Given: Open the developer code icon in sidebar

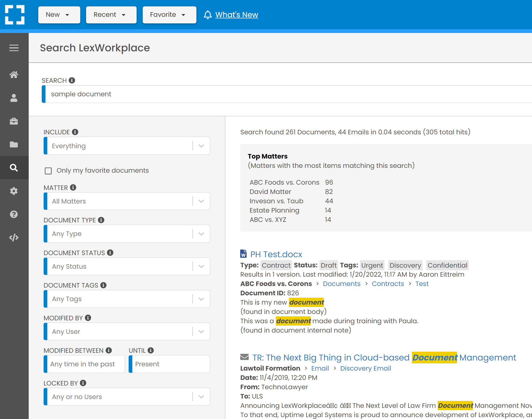Looking at the screenshot, I should (x=14, y=237).
